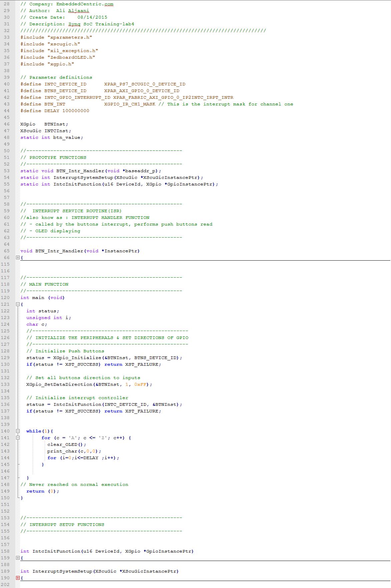Click the print_char(c,0,0); statement

(74, 451)
